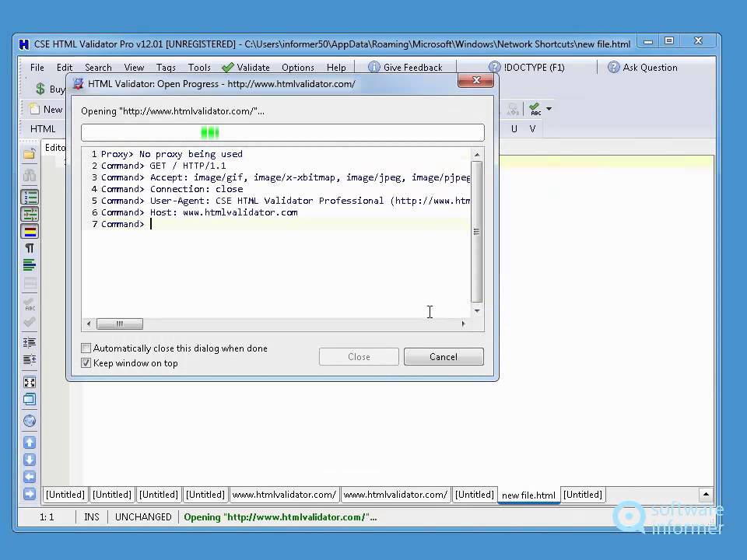Click the V toolbar tab
Image resolution: width=747 pixels, height=560 pixels.
click(x=532, y=128)
